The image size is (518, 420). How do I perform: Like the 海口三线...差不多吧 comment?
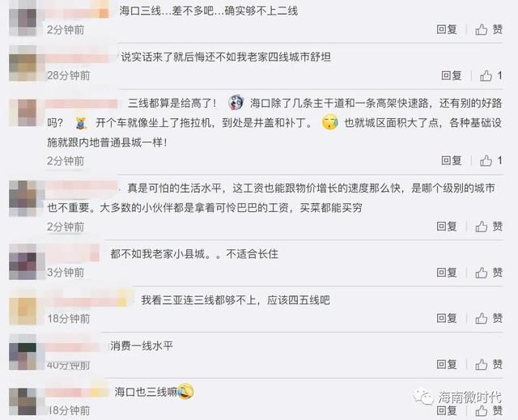[x=489, y=30]
